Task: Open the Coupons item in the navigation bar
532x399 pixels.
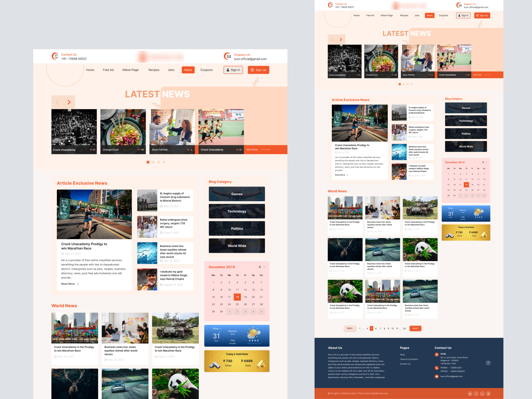Action: tap(206, 70)
